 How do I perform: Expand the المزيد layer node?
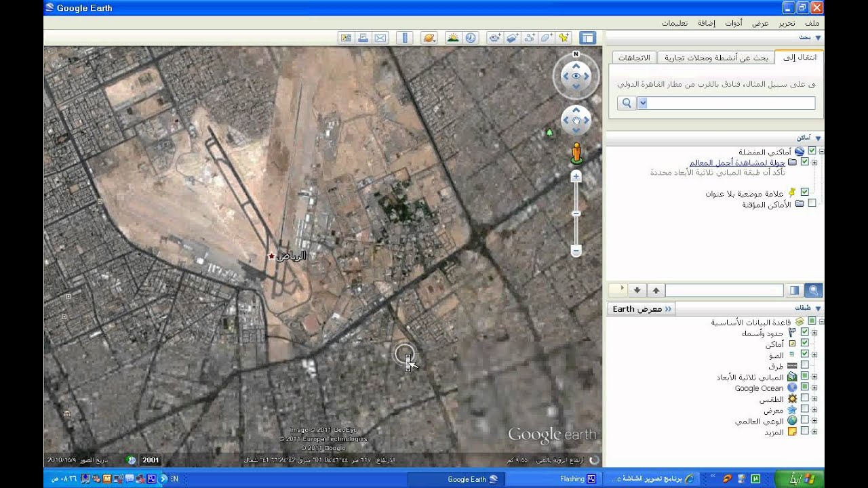tap(814, 432)
